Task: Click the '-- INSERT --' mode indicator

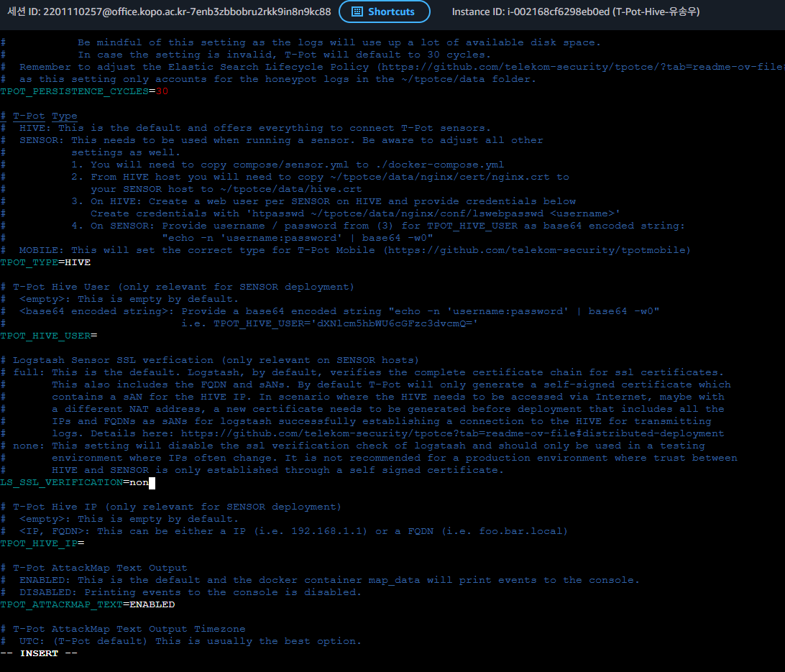Action: coord(39,653)
